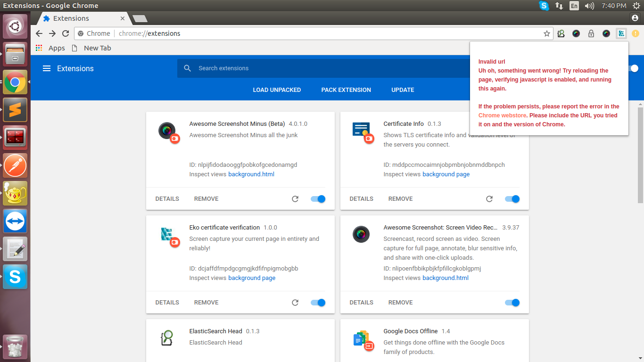Click REMOVE for Certificate Info
644x362 pixels.
401,199
